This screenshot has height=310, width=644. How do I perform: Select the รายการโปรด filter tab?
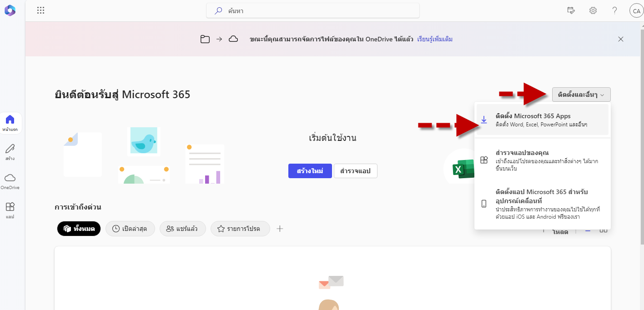(x=240, y=229)
